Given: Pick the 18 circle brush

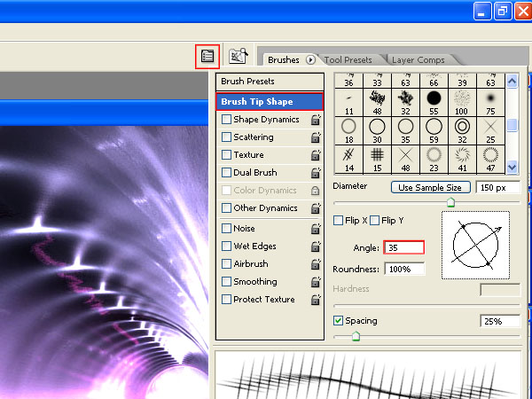Looking at the screenshot, I should (348, 131).
